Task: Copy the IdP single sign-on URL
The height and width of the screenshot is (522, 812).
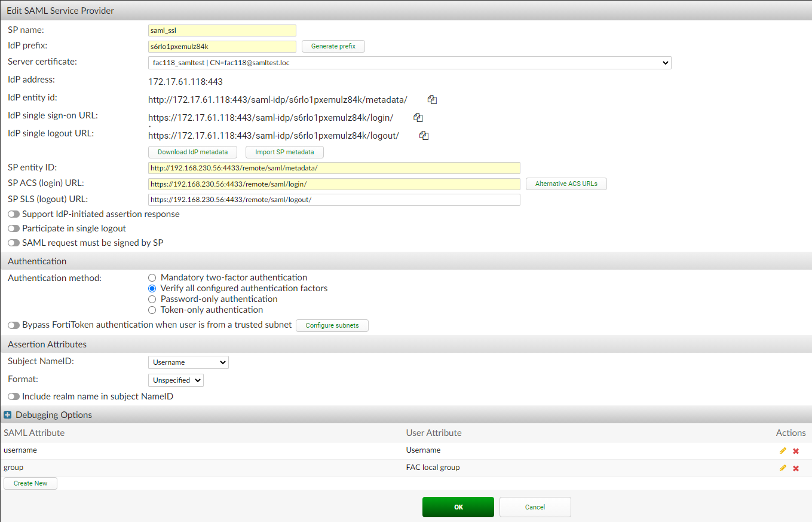Action: pyautogui.click(x=418, y=117)
